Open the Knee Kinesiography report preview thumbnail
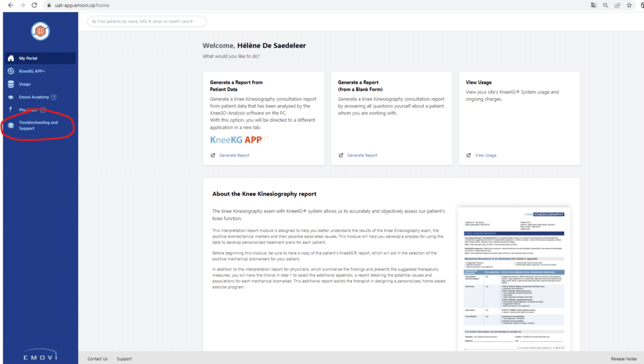Viewport: 644px width, 364px height. coord(514,279)
